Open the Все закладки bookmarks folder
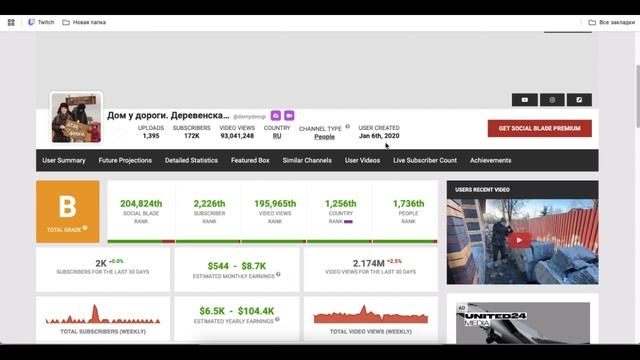Image resolution: width=640 pixels, height=360 pixels. tap(611, 22)
